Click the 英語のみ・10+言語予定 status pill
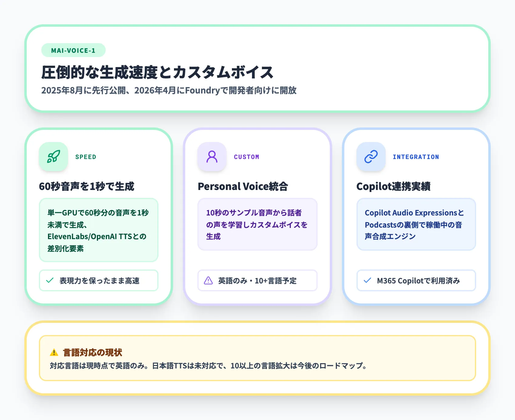515x420 pixels. click(257, 280)
